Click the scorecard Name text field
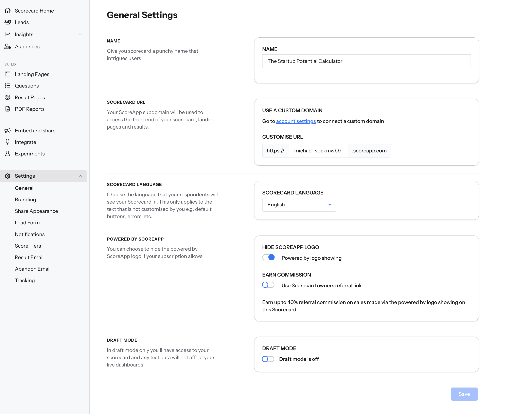This screenshot has width=532, height=414. tap(366, 61)
